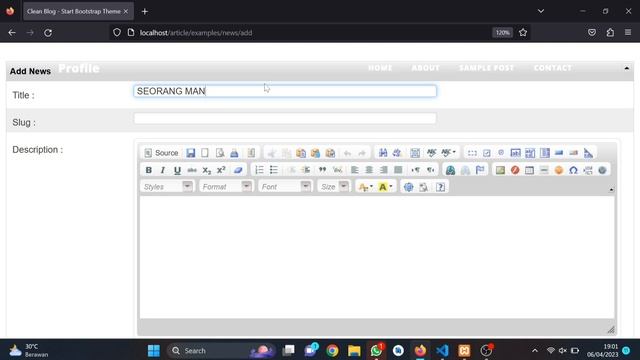Insert a Smiley emoticon
Viewport: 640px width, 360px height.
[559, 170]
